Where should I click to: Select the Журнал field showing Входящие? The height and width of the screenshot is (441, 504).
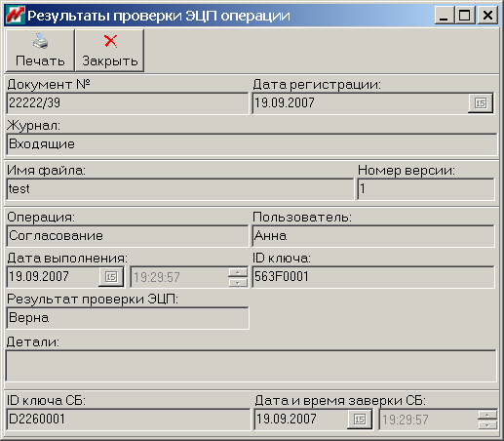coord(252,144)
